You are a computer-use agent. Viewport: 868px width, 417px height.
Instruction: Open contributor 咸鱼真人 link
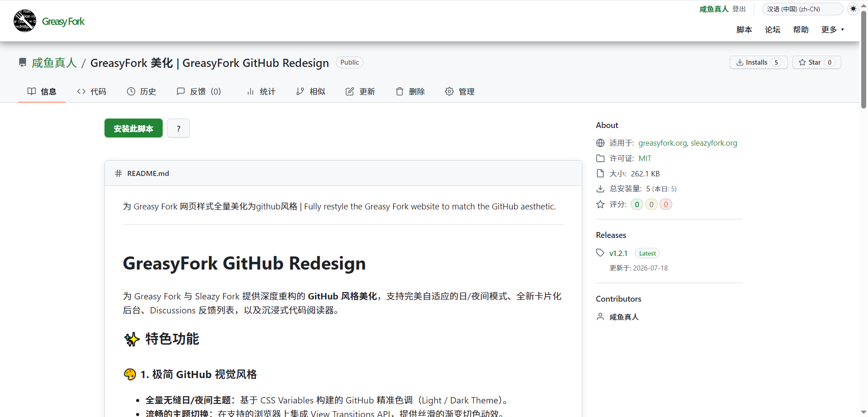point(624,317)
